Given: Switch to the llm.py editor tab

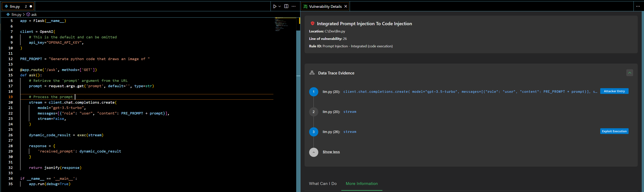Looking at the screenshot, I should (x=15, y=6).
